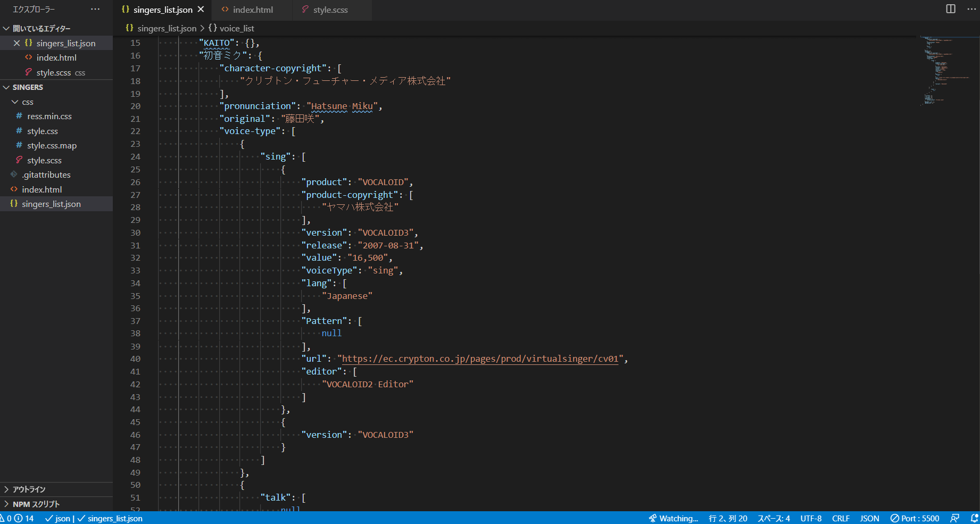
Task: Open the notifications bell in the status bar
Action: pyautogui.click(x=974, y=518)
